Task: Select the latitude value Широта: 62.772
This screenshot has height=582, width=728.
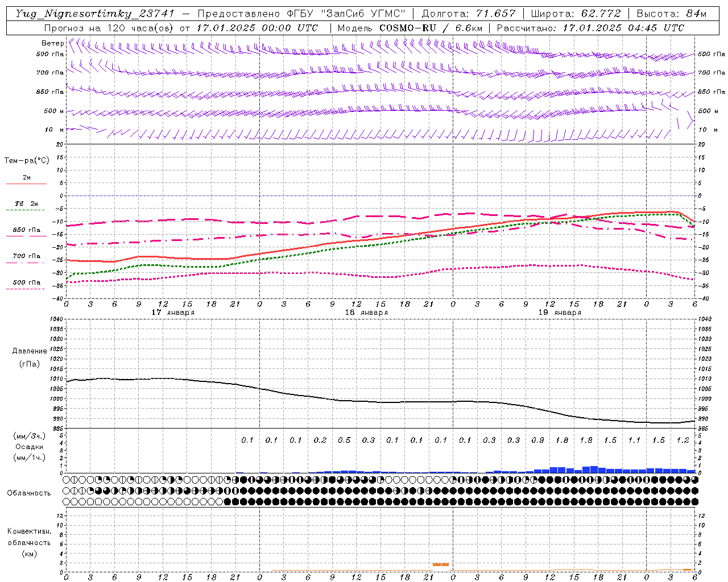Action: point(576,14)
